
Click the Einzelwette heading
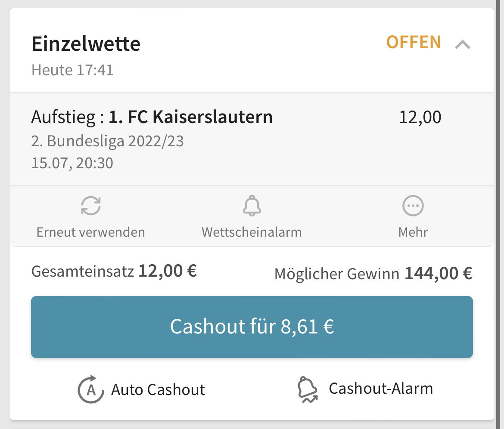[x=86, y=44]
